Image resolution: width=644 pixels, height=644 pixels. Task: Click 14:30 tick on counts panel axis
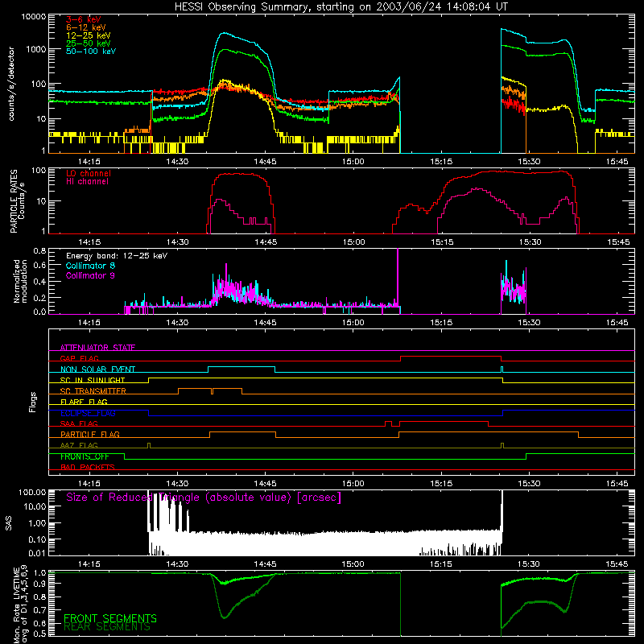(x=177, y=162)
